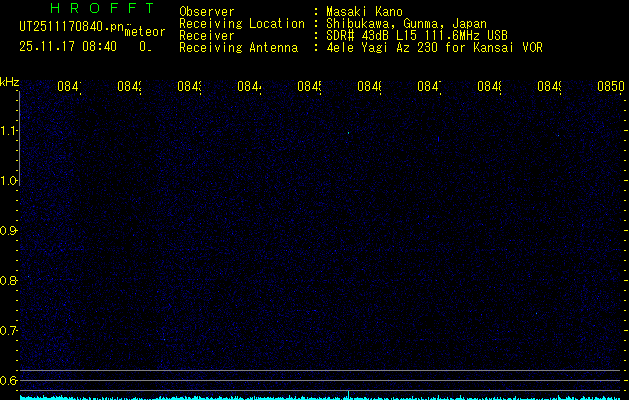Viewport: 629px width, 400px height.
Task: Click the 0844 time marker
Action: pyautogui.click(x=249, y=86)
